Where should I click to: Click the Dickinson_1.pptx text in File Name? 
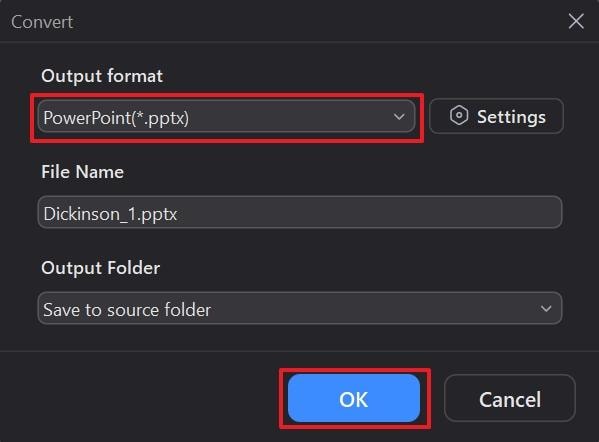tap(110, 214)
